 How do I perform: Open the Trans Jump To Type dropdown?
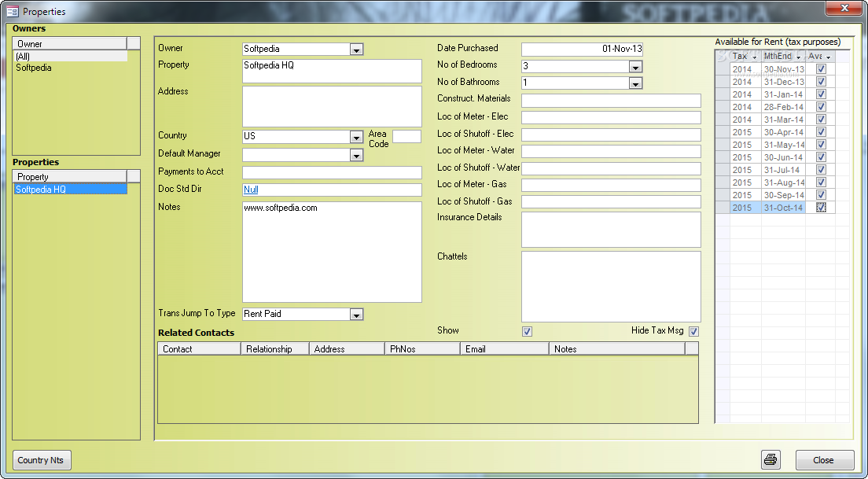point(356,315)
